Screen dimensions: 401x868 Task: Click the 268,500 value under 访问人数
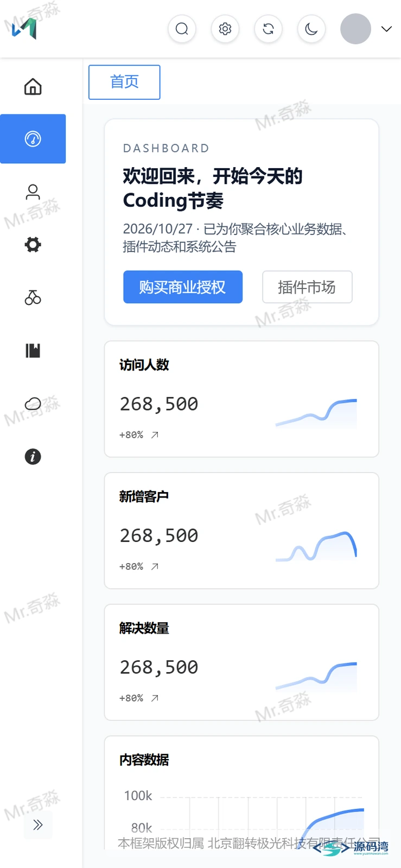(159, 405)
